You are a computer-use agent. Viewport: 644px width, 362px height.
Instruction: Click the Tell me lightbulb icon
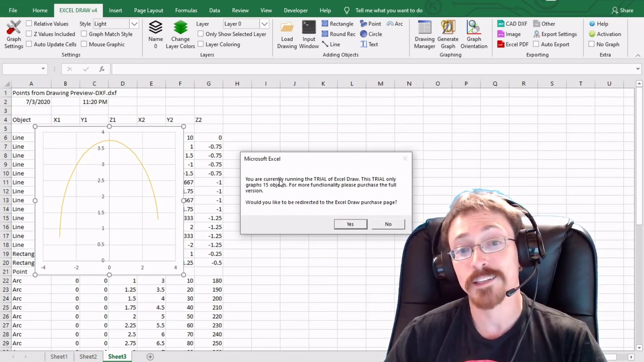[347, 10]
